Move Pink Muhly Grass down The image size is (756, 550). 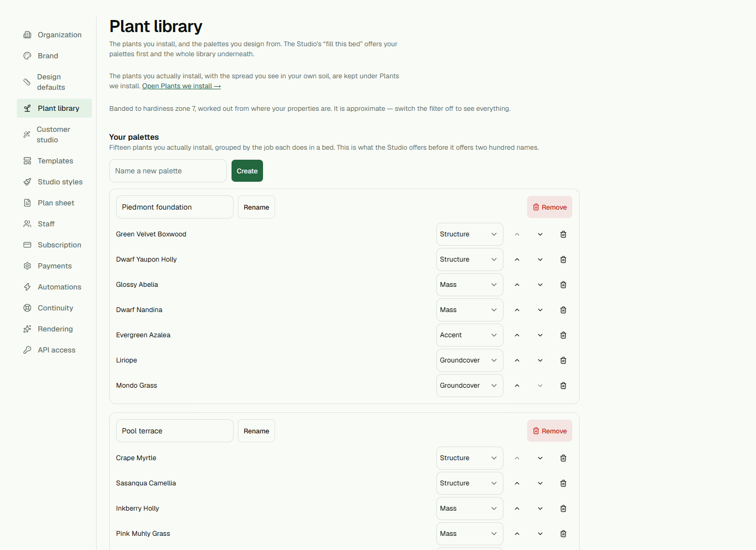pyautogui.click(x=540, y=534)
